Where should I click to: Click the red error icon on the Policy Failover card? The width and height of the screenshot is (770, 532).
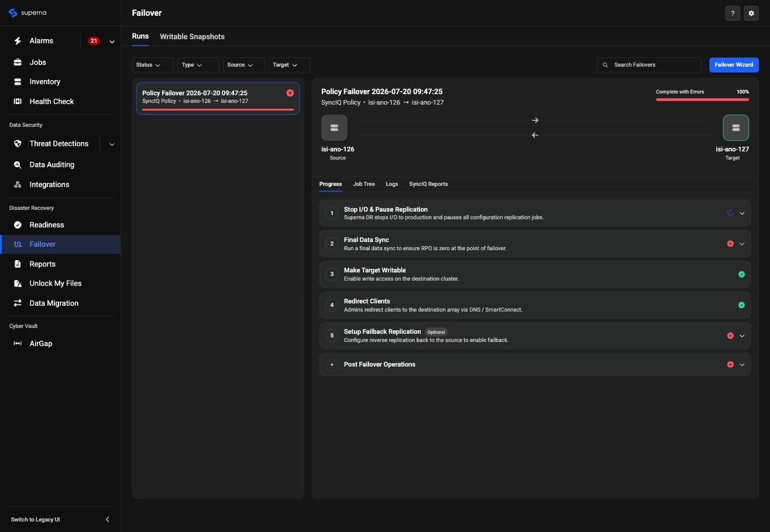(x=290, y=93)
